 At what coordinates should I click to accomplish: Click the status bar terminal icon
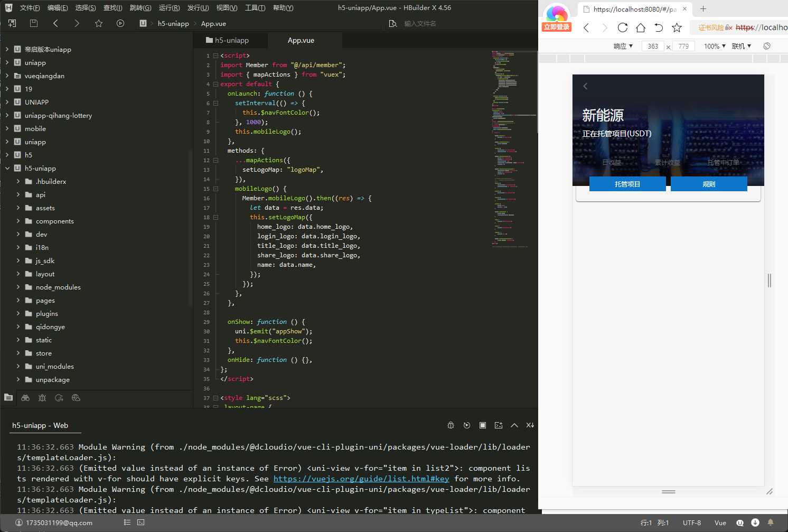pos(140,522)
